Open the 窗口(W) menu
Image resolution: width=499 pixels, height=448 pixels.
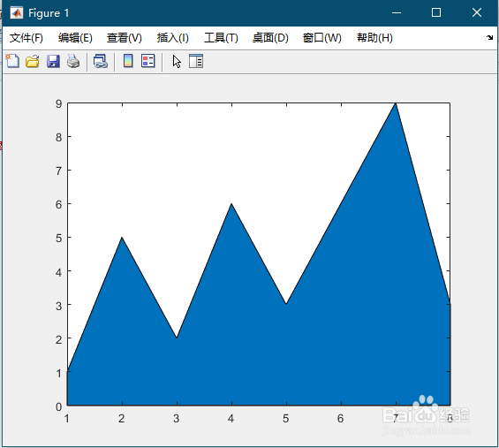(x=322, y=38)
